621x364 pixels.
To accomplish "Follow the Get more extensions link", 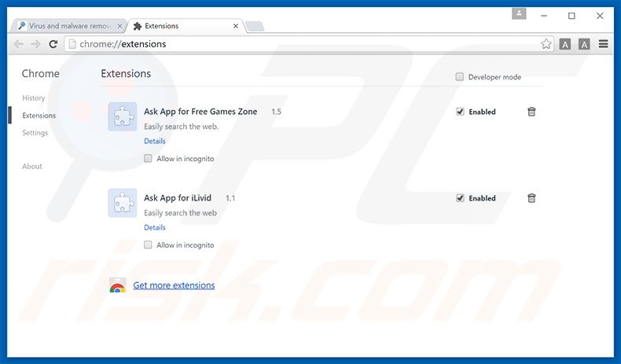I will (174, 285).
